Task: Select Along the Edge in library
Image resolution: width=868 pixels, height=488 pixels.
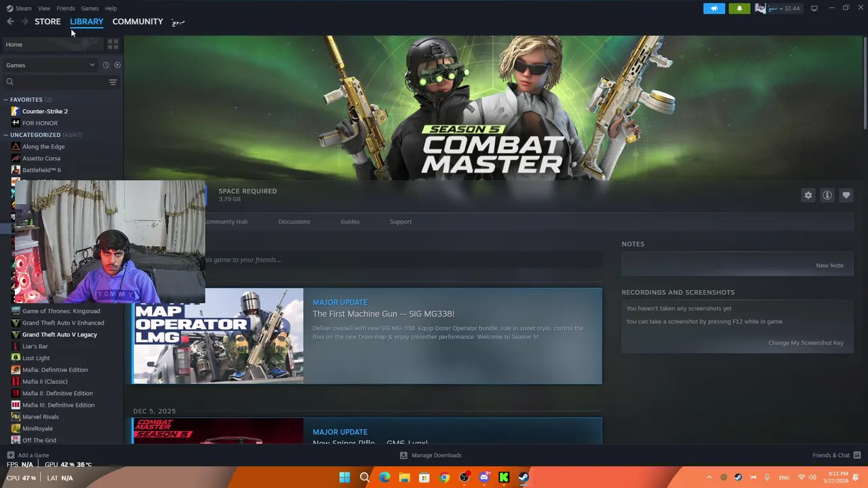Action: coord(43,146)
